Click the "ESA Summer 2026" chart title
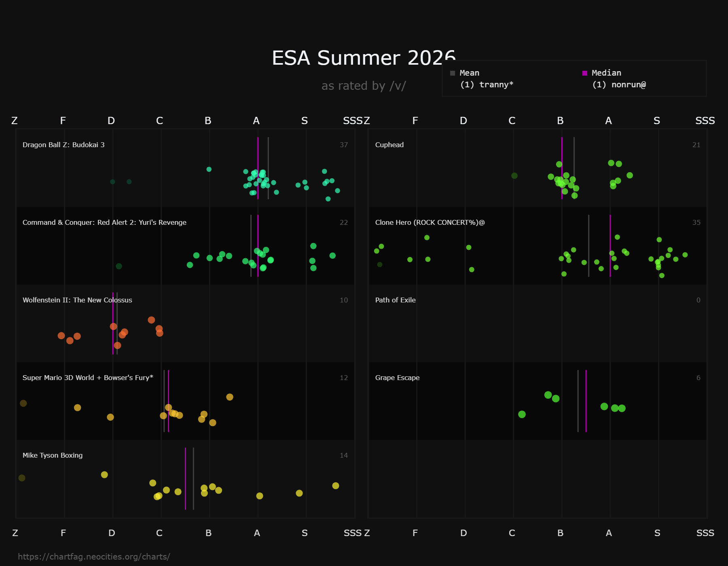728x566 pixels. coord(364,58)
